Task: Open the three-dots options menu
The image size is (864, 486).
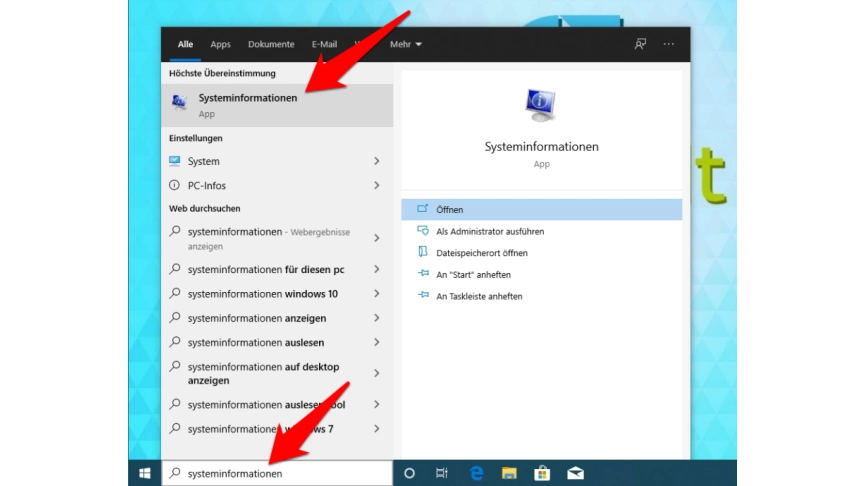Action: pyautogui.click(x=669, y=44)
